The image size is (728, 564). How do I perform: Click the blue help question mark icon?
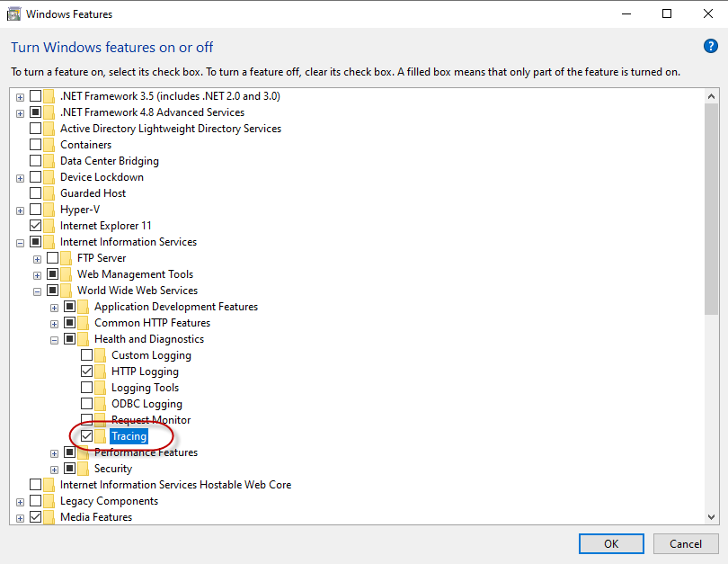coord(710,47)
